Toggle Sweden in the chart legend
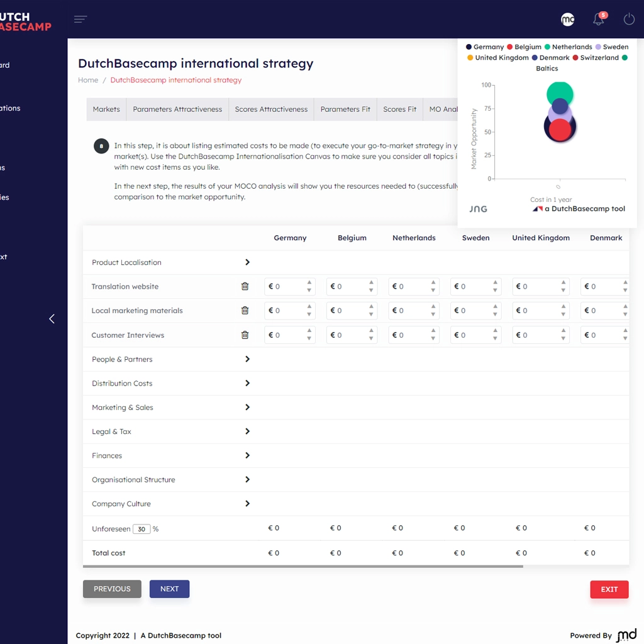The width and height of the screenshot is (644, 644). click(612, 47)
